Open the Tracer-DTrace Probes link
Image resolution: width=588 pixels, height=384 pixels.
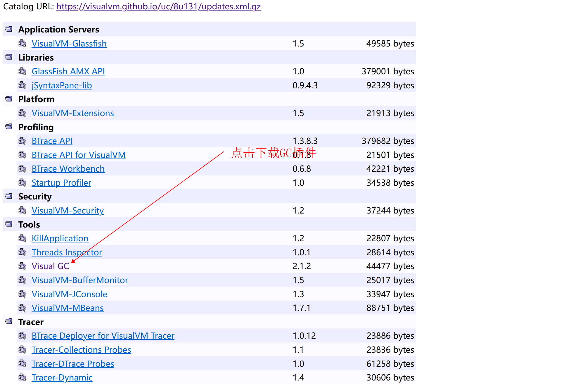(73, 364)
